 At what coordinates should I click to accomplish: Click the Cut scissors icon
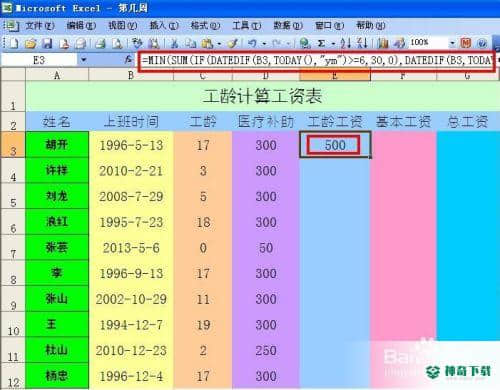pyautogui.click(x=174, y=43)
